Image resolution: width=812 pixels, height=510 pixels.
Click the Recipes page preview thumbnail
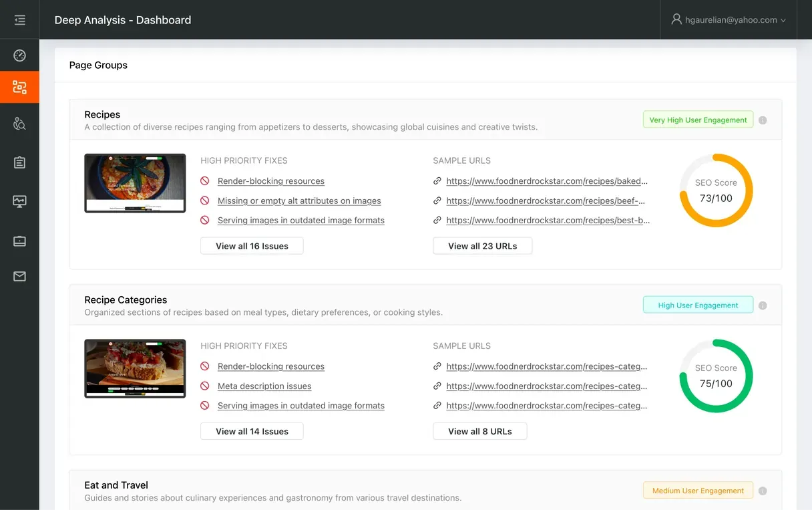point(135,182)
